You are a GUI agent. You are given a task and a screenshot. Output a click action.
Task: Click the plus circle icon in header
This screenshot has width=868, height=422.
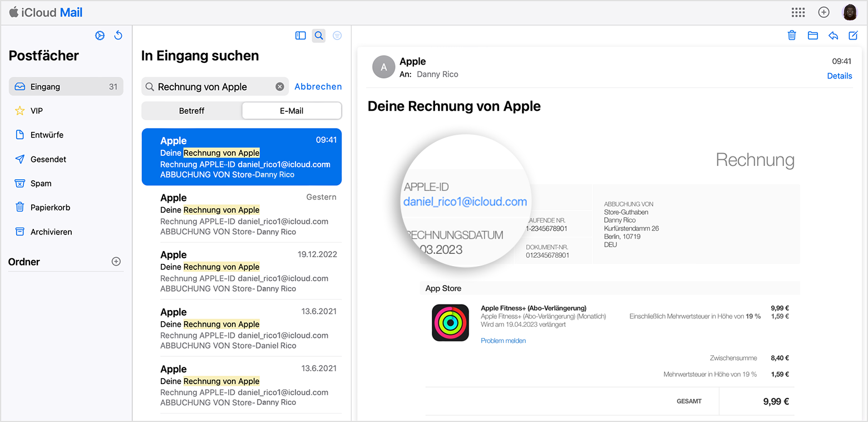tap(824, 12)
